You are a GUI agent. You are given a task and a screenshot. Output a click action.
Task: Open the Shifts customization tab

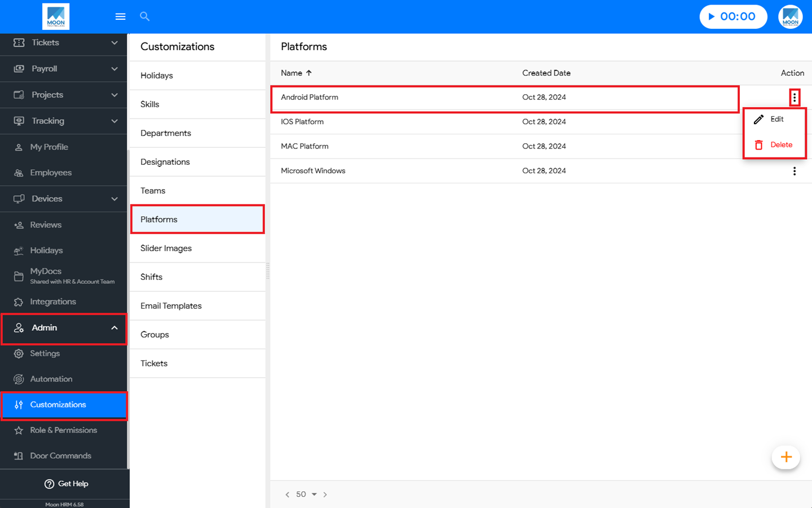point(197,277)
